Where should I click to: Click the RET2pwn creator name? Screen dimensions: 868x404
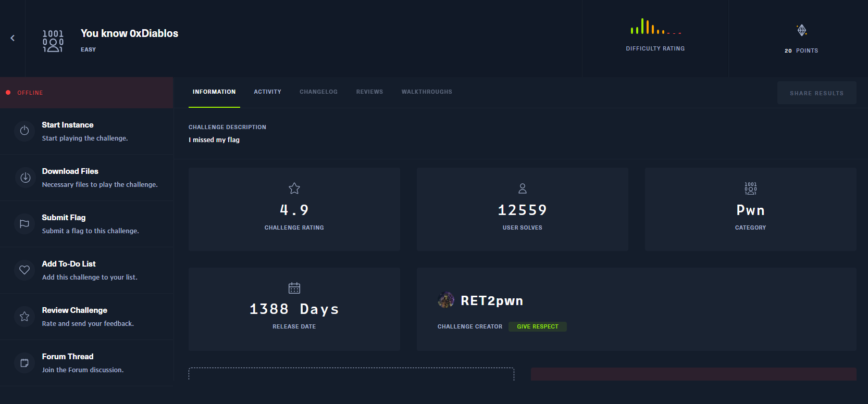[x=492, y=301]
